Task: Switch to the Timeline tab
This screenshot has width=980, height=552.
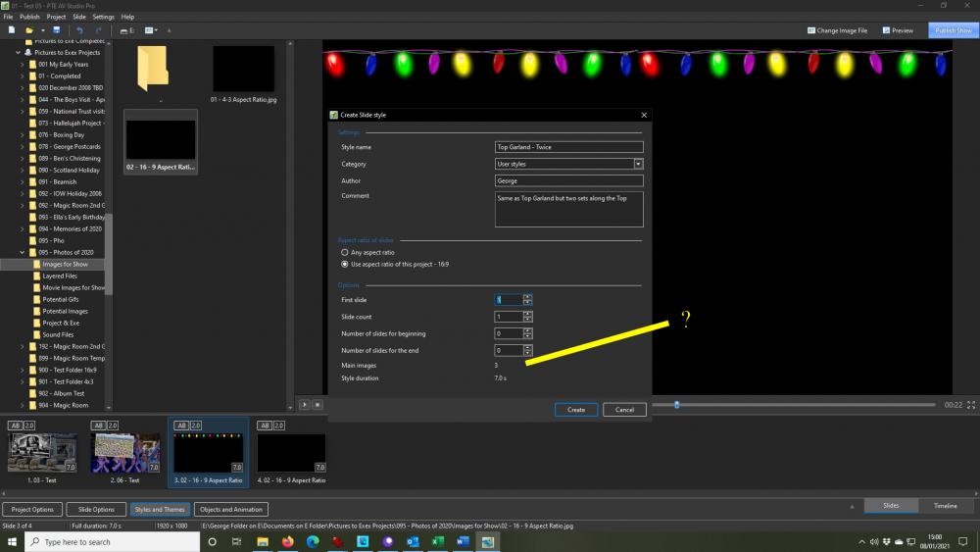Action: click(x=945, y=506)
